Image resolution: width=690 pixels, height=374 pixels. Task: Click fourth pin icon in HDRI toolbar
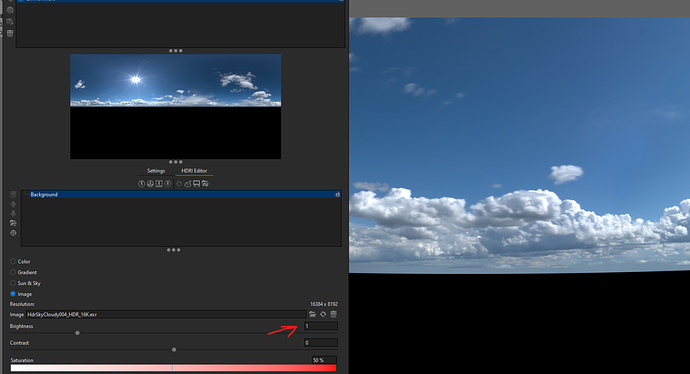point(168,184)
